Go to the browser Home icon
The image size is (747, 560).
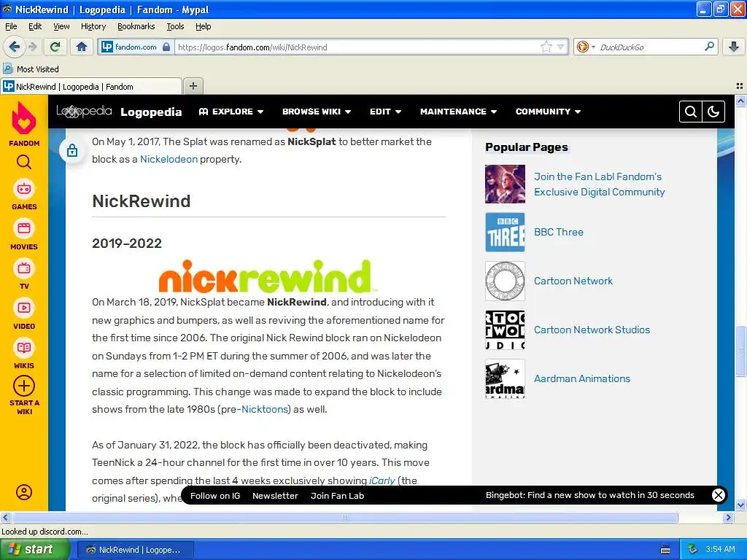82,47
